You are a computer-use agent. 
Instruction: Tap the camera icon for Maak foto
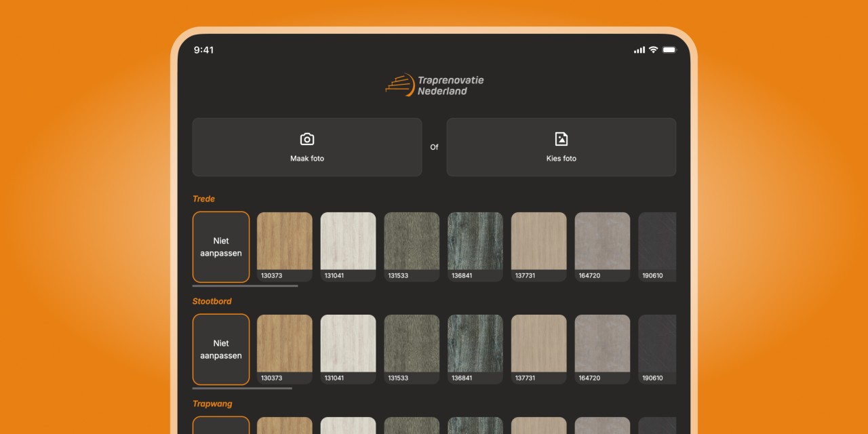307,139
